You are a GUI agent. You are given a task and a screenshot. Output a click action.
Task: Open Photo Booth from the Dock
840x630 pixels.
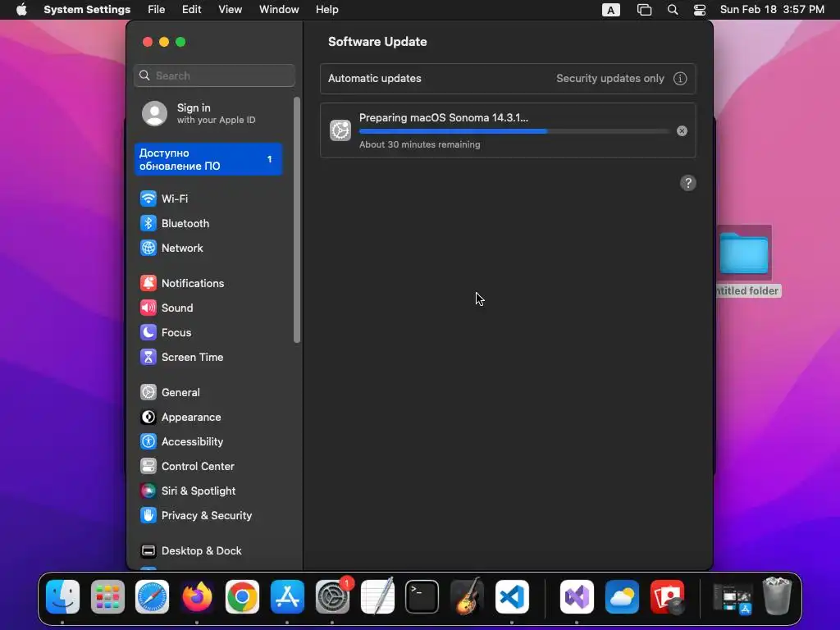click(667, 597)
